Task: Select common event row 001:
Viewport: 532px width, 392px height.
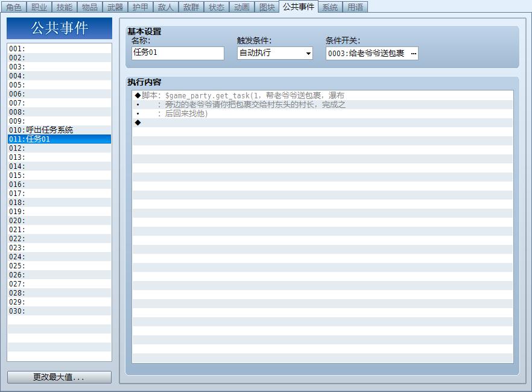Action: pyautogui.click(x=59, y=48)
